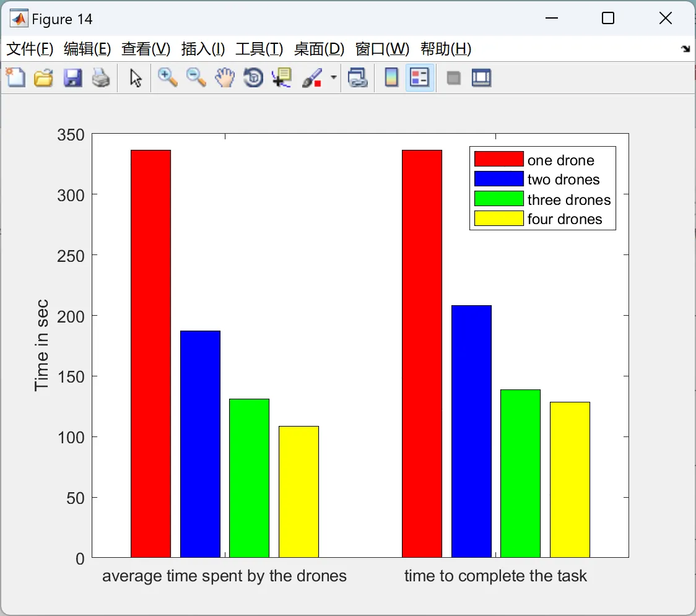Image resolution: width=696 pixels, height=616 pixels.
Task: Select the red bar in the average time group
Action: coord(151,354)
